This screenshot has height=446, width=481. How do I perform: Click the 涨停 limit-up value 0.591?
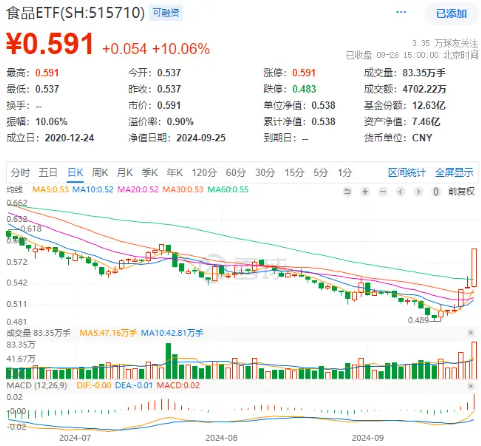coord(304,73)
